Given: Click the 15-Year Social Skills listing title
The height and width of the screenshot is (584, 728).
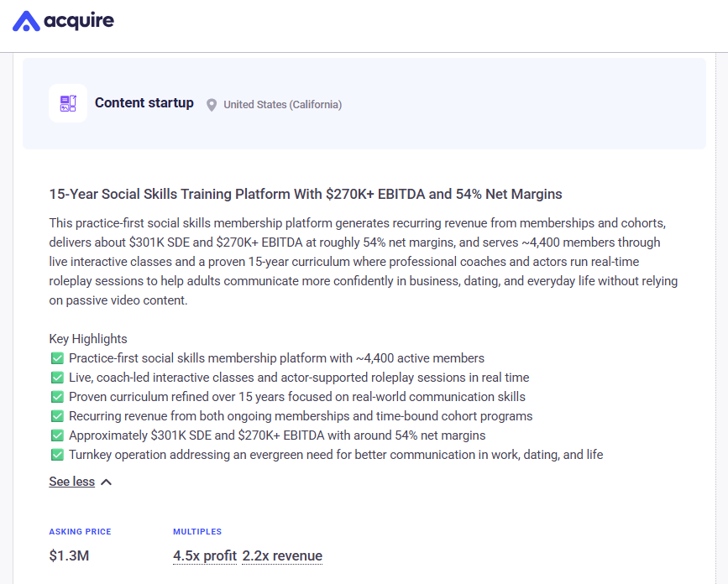Looking at the screenshot, I should (x=306, y=194).
